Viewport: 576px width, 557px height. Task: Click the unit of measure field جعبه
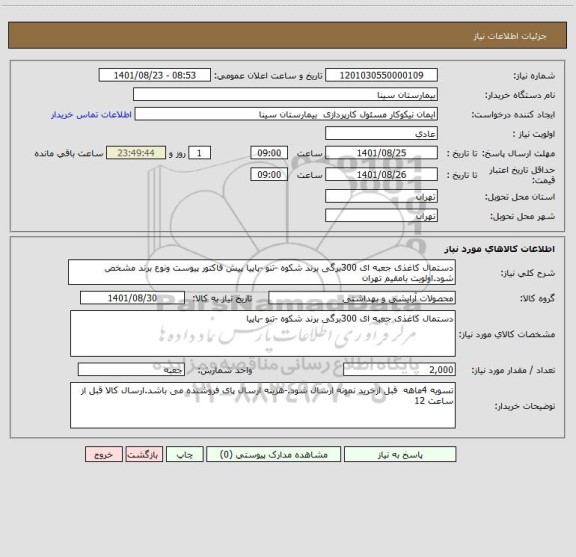[x=131, y=370]
